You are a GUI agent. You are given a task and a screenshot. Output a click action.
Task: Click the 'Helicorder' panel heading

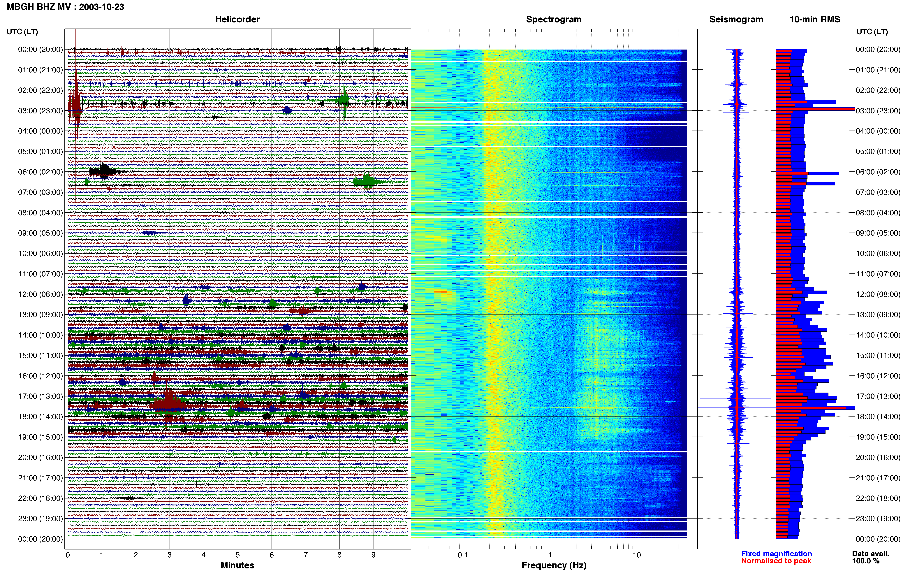(x=237, y=19)
